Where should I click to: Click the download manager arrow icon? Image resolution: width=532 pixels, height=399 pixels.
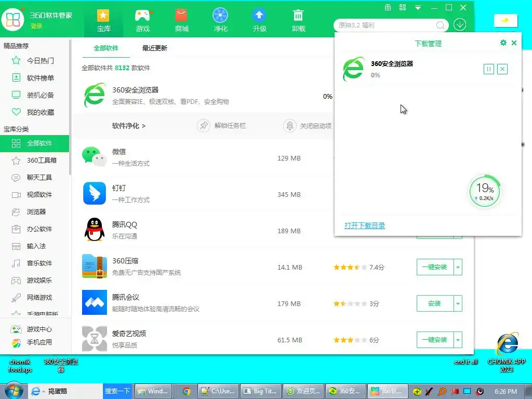(460, 25)
